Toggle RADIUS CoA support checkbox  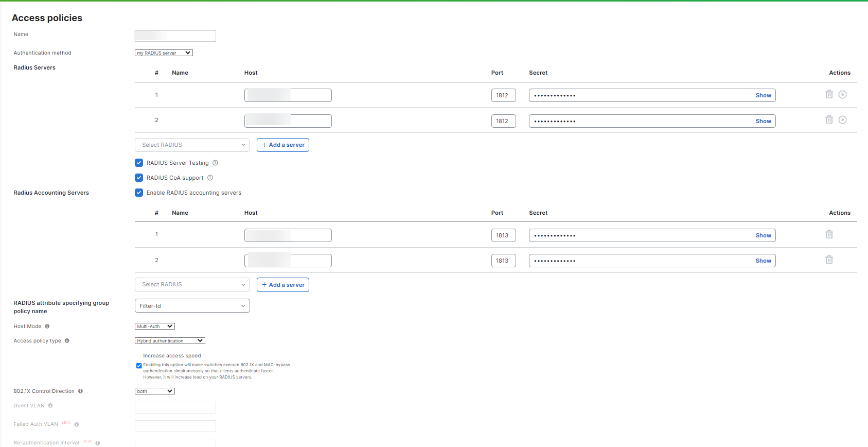pyautogui.click(x=139, y=178)
